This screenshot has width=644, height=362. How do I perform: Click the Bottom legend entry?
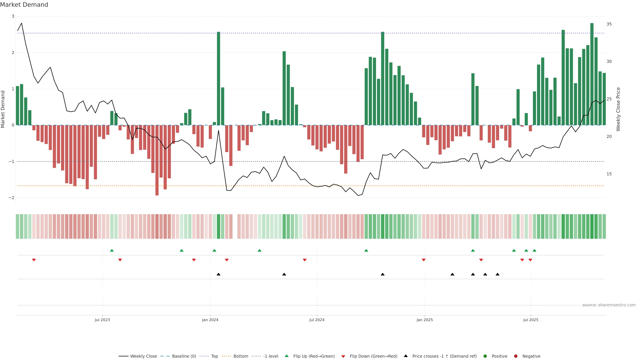click(240, 356)
